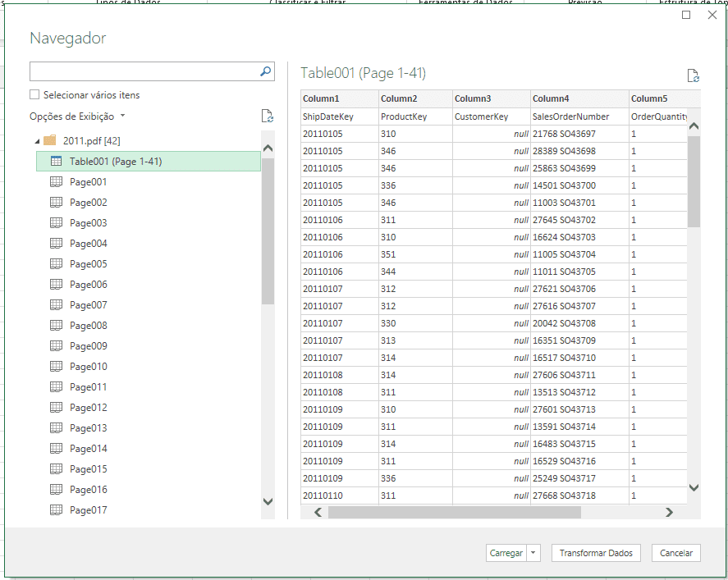Click the Page006 table icon
The height and width of the screenshot is (580, 728).
[56, 285]
